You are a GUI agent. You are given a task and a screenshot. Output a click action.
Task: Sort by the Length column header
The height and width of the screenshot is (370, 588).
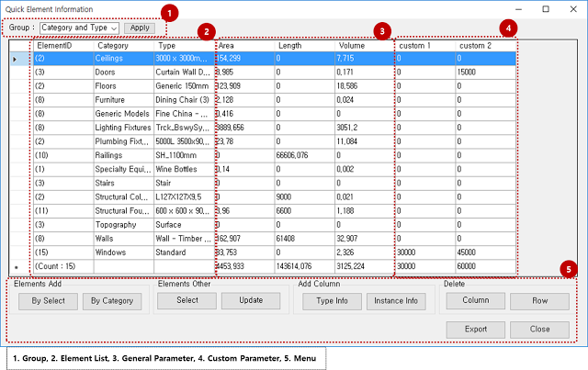(304, 46)
